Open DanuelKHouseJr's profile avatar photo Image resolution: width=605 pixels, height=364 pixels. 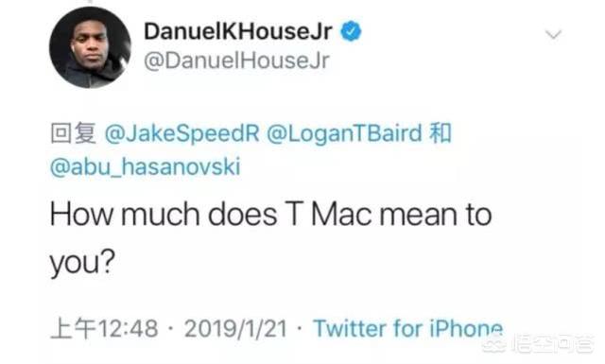point(91,47)
